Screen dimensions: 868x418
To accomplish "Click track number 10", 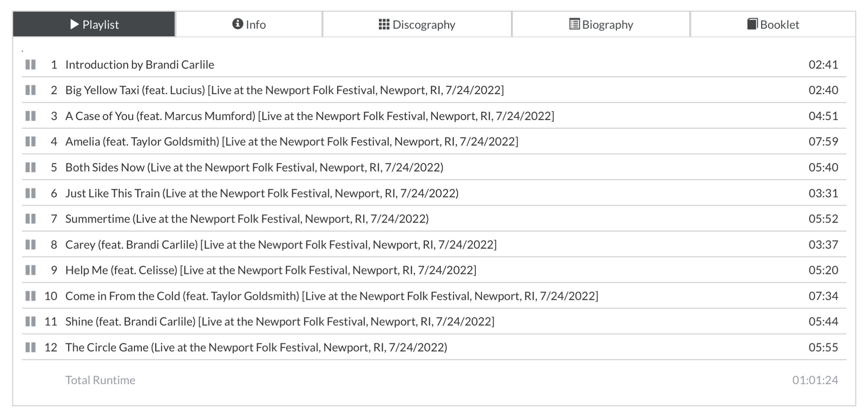I will [51, 296].
